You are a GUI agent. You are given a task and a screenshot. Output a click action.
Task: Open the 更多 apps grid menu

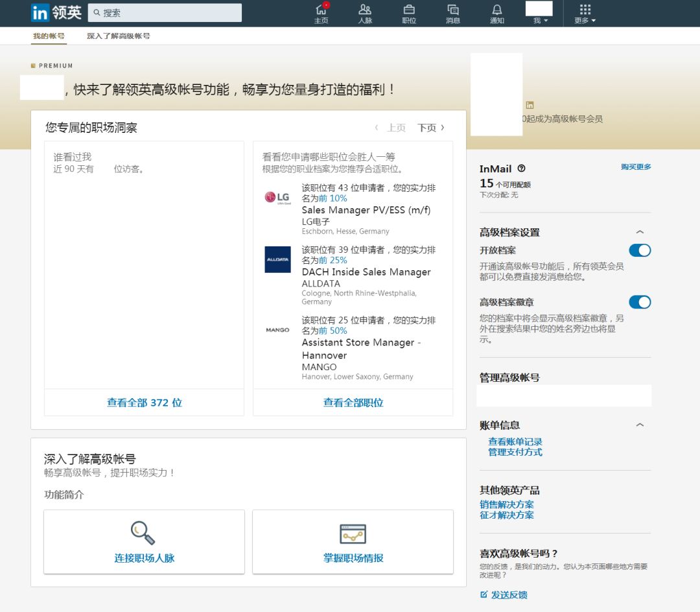click(585, 14)
